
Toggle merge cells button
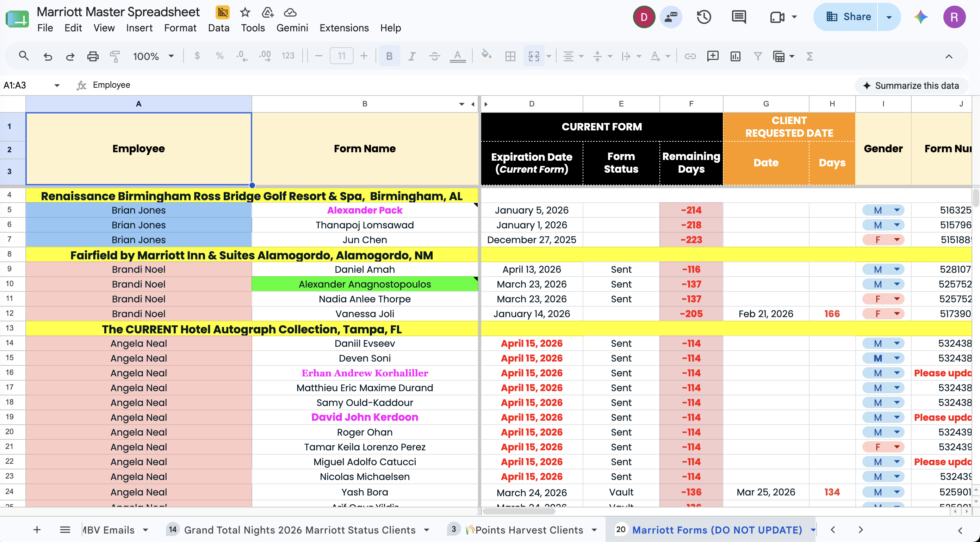[x=534, y=56]
